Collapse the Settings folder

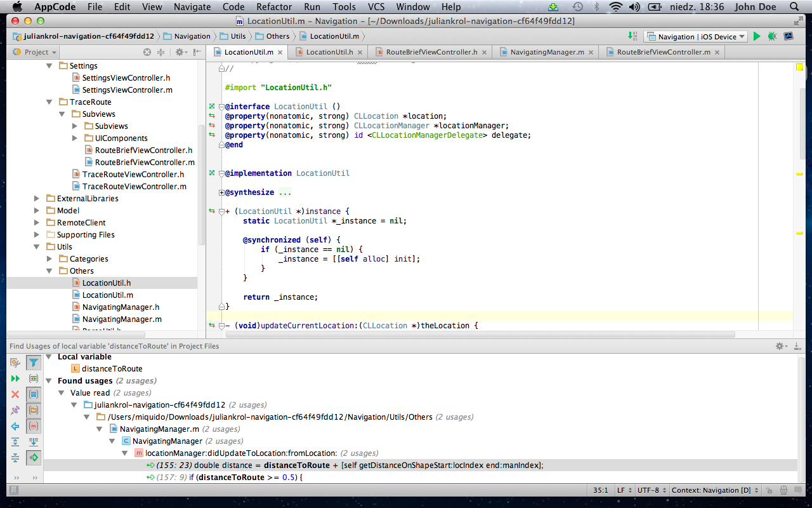pyautogui.click(x=49, y=65)
